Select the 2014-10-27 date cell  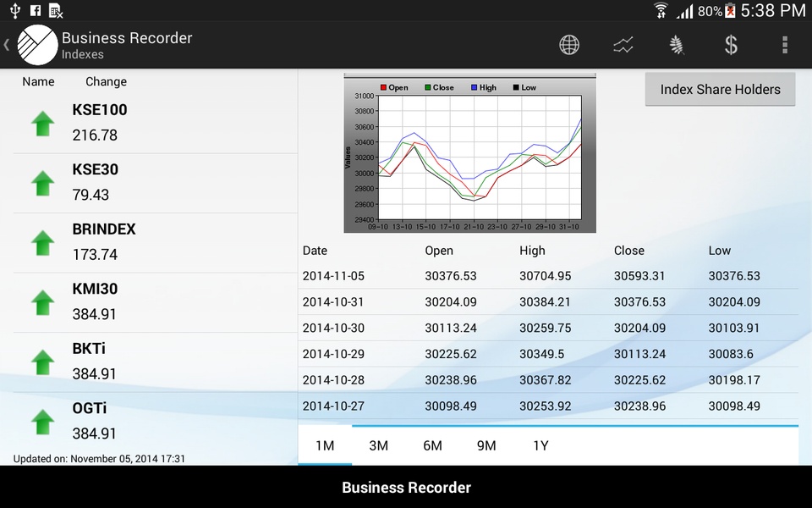pyautogui.click(x=333, y=406)
